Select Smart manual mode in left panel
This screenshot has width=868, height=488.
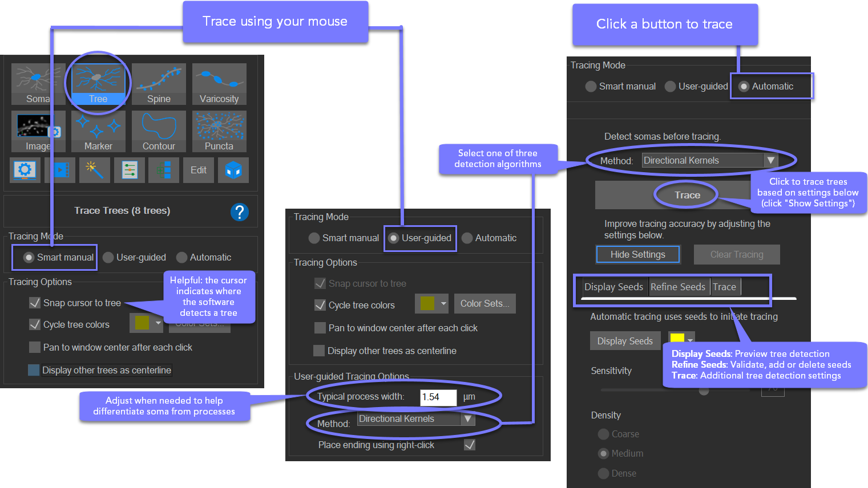[x=29, y=258]
